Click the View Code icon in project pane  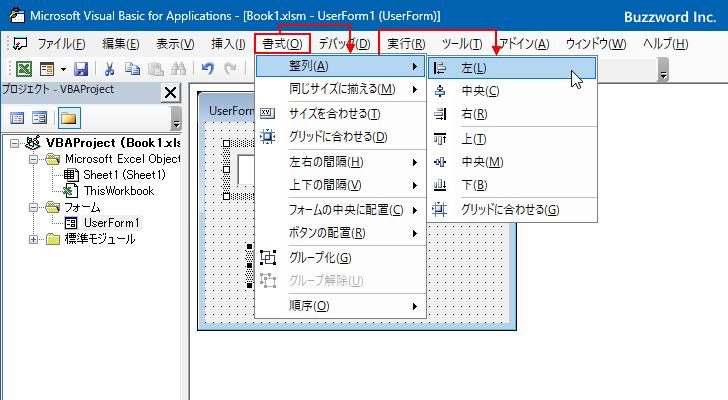point(17,118)
